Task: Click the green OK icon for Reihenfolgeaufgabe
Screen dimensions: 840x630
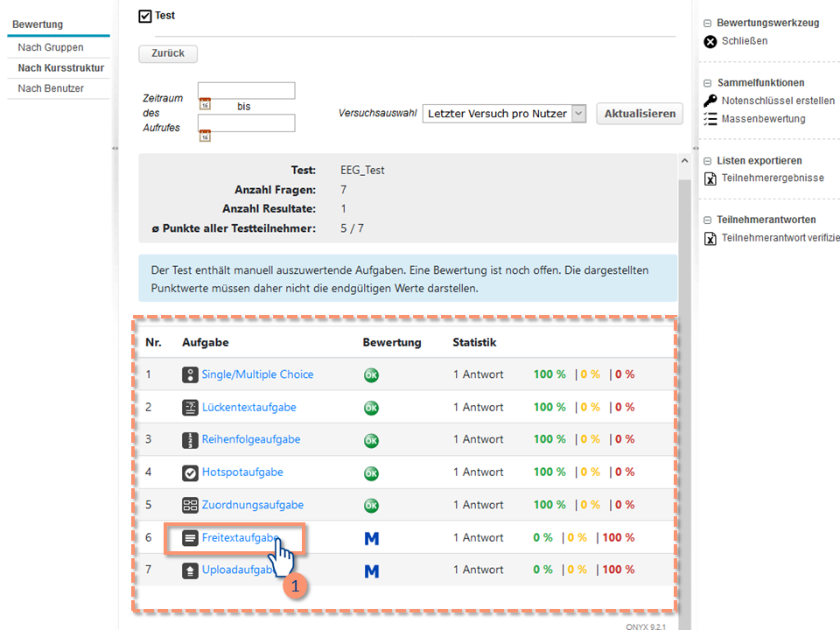Action: 371,440
